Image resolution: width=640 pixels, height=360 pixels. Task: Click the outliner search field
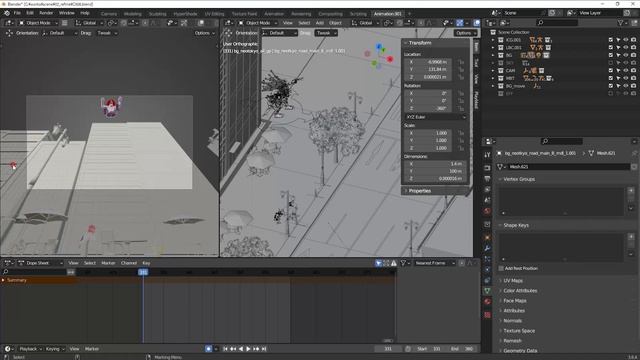pyautogui.click(x=557, y=23)
